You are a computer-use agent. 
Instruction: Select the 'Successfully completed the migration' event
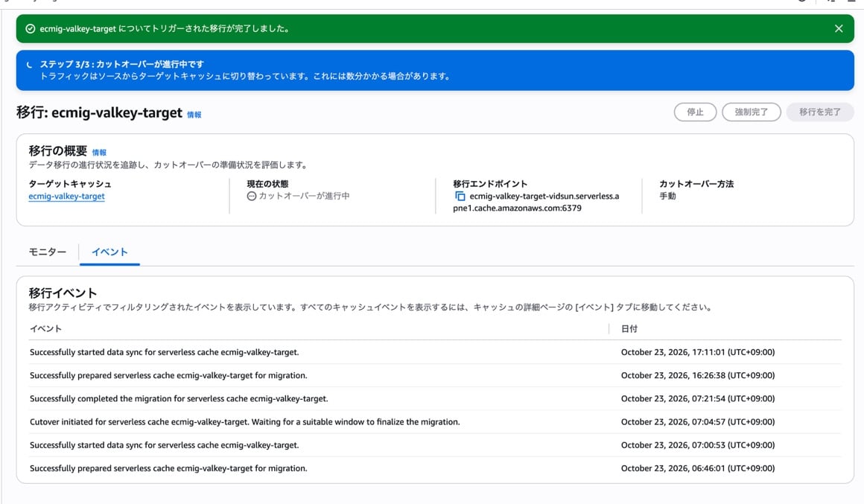[435, 398]
